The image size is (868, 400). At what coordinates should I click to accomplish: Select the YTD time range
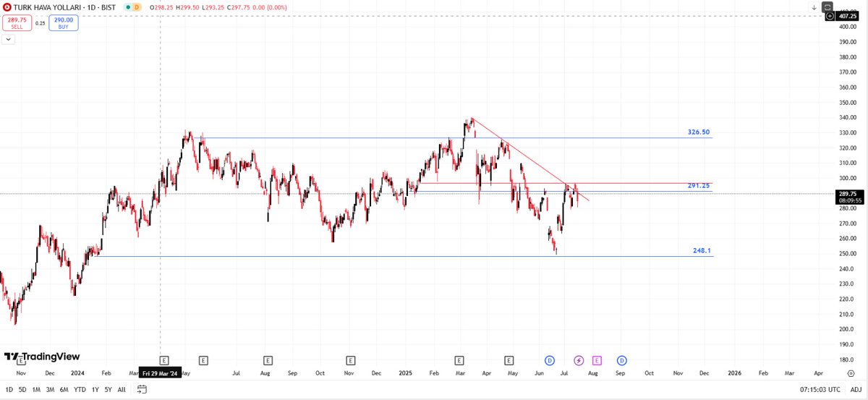pyautogui.click(x=80, y=389)
